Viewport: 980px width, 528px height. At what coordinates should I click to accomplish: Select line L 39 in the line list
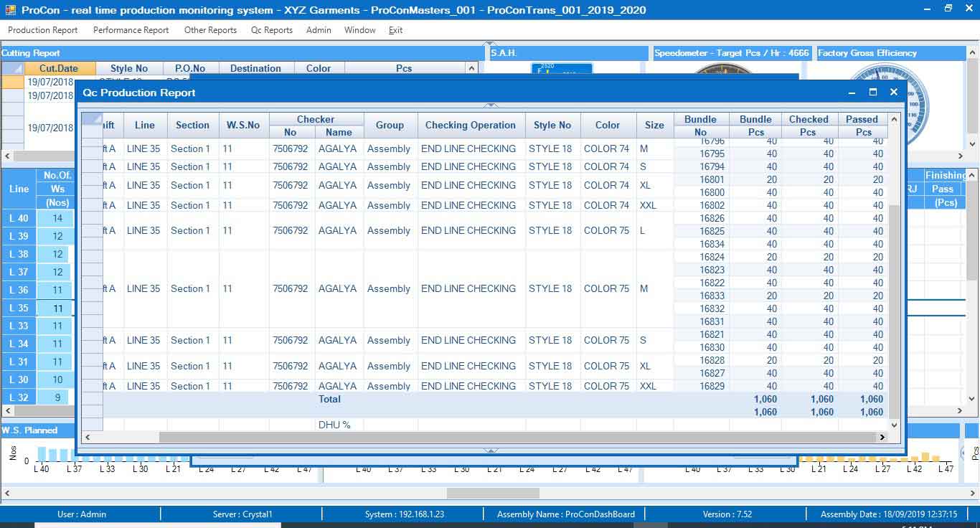[x=19, y=236]
